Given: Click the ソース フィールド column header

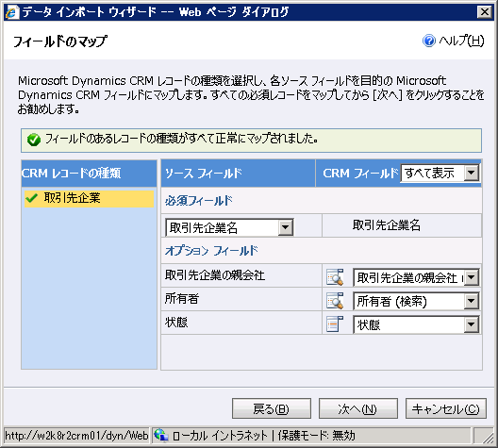Looking at the screenshot, I should (239, 173).
